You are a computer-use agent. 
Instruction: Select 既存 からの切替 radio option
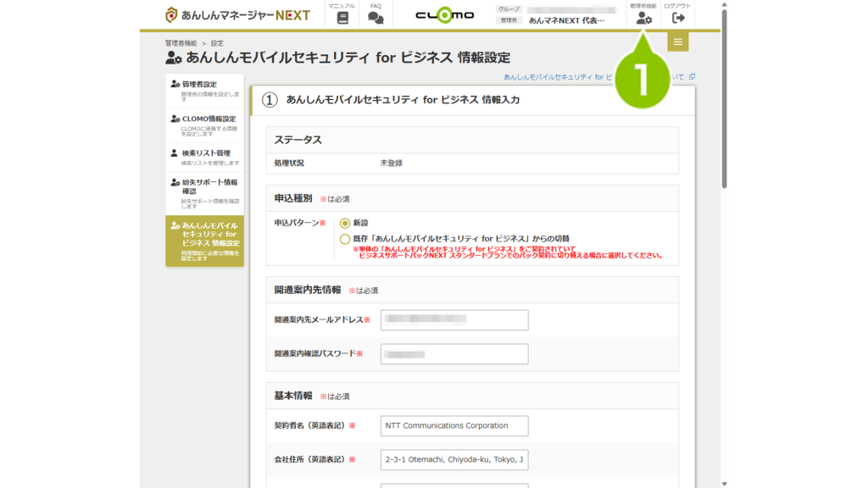coord(345,239)
